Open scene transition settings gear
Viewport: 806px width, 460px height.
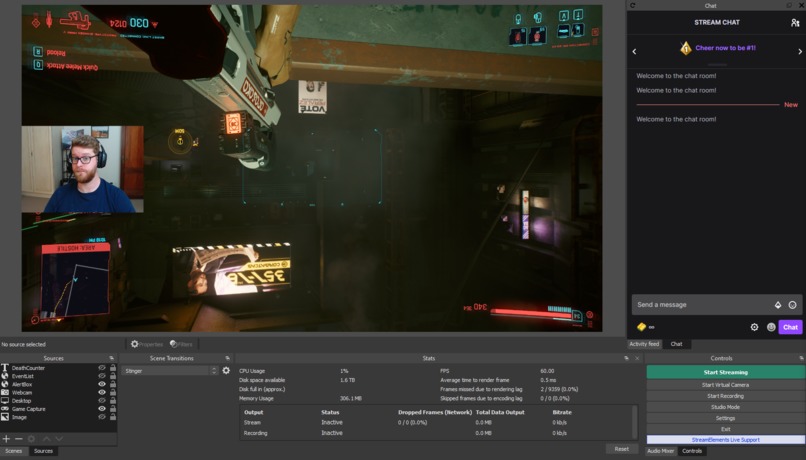(226, 370)
